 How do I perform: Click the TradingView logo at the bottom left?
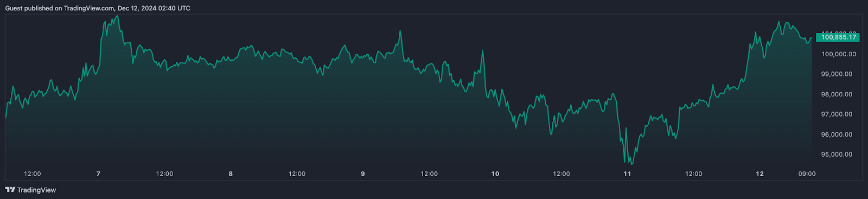(30, 190)
